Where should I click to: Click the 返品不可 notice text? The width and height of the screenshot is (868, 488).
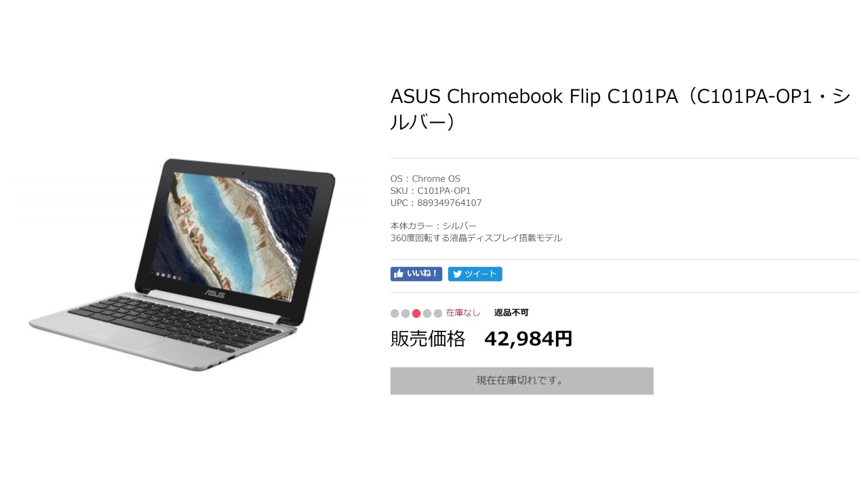511,312
